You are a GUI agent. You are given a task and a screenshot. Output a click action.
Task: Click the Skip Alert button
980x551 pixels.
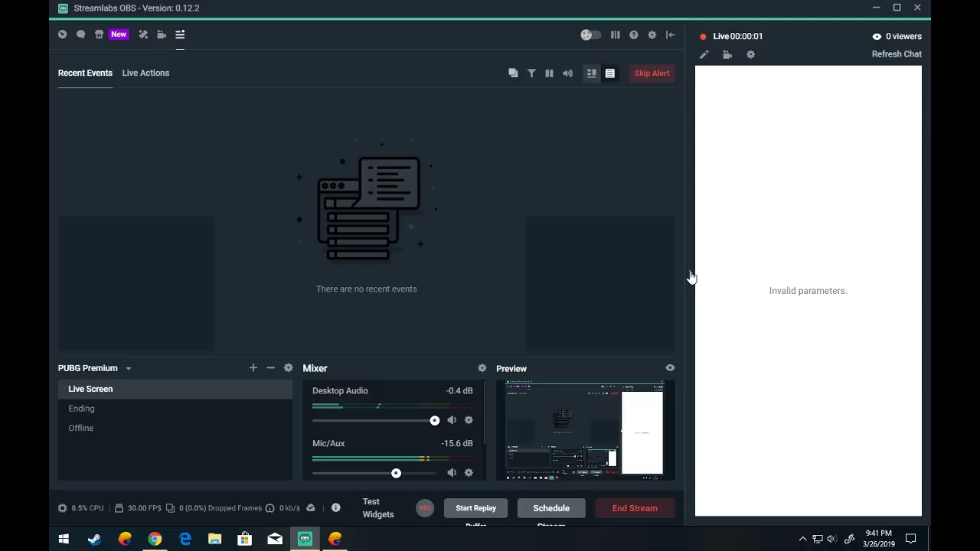[x=652, y=73]
